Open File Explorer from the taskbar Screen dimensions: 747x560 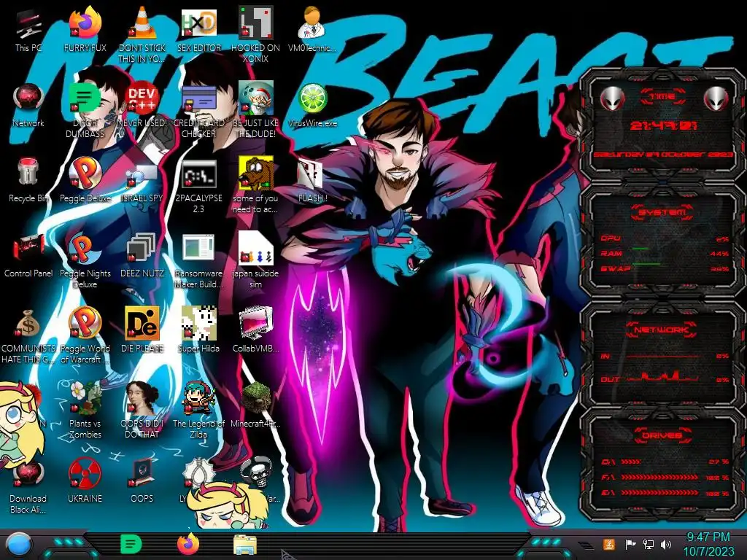(245, 545)
